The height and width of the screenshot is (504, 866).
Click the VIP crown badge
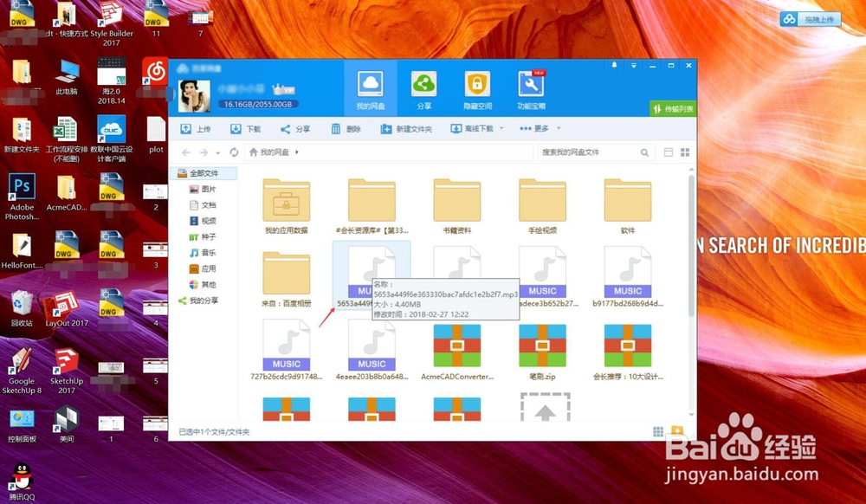282,89
